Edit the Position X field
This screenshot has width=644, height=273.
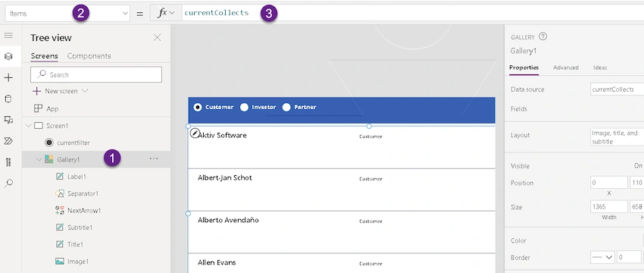coord(609,183)
